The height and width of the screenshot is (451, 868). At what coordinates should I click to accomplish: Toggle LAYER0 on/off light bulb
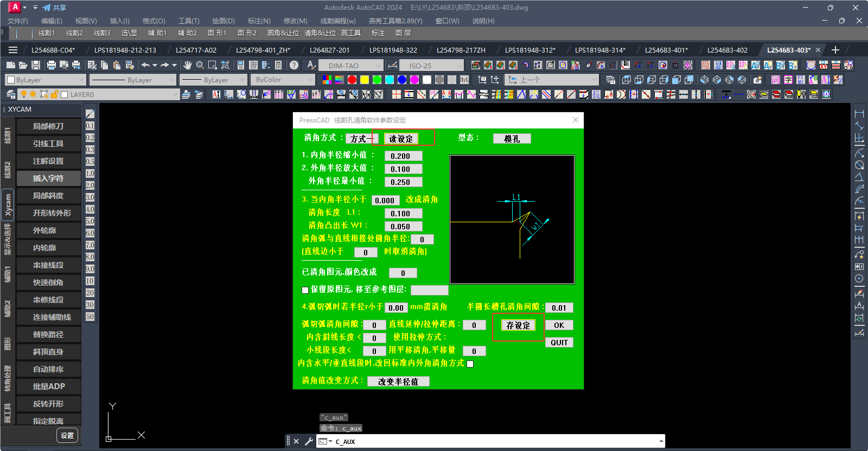point(24,94)
